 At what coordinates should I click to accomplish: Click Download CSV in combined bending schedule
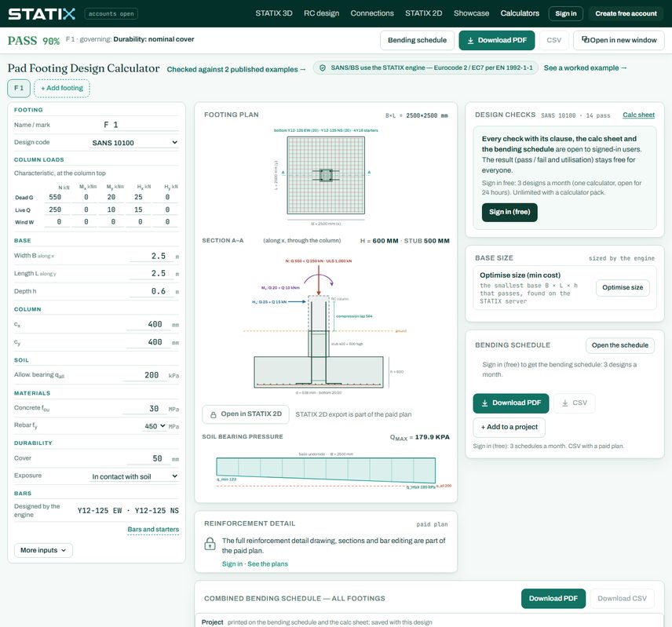622,598
